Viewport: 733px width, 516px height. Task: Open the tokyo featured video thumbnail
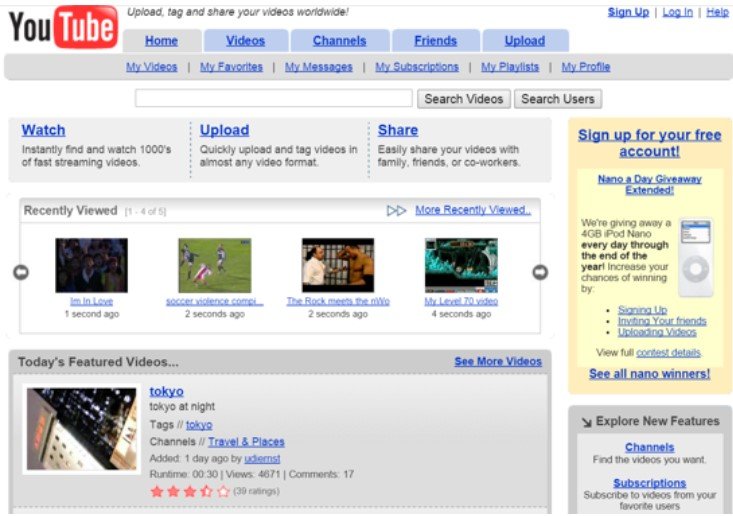(x=82, y=429)
